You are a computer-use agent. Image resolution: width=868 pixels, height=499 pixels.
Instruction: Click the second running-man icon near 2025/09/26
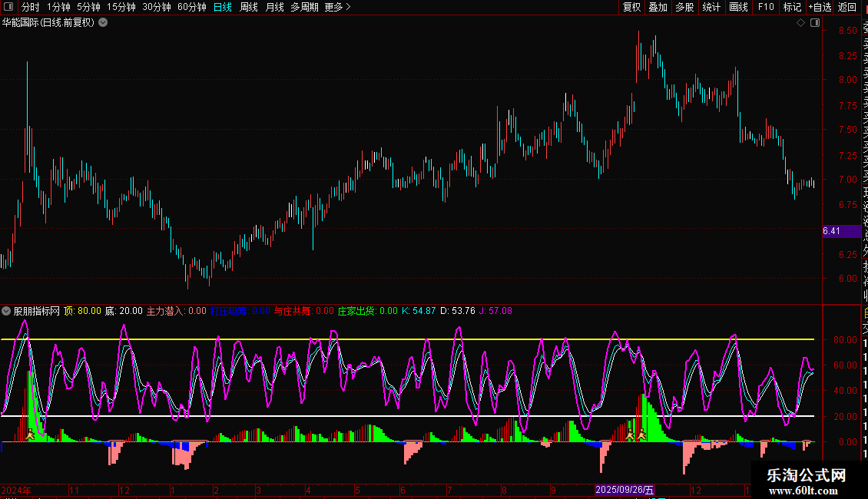coord(641,435)
